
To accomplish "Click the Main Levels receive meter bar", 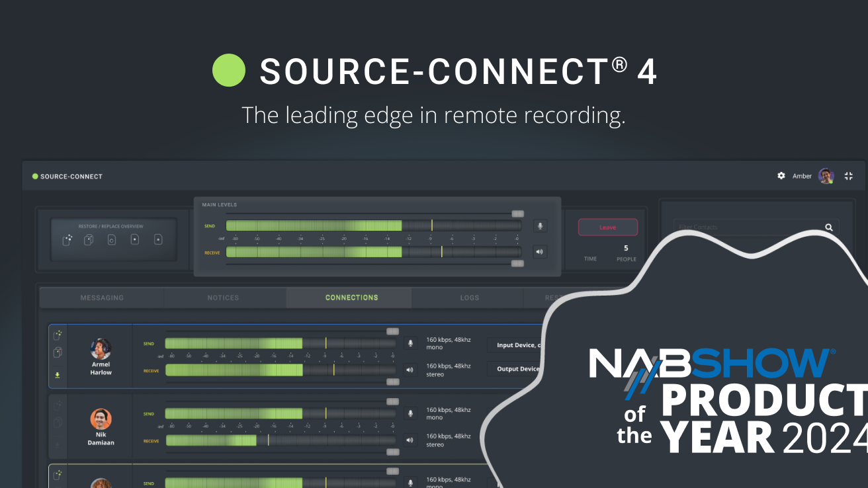I will [373, 251].
